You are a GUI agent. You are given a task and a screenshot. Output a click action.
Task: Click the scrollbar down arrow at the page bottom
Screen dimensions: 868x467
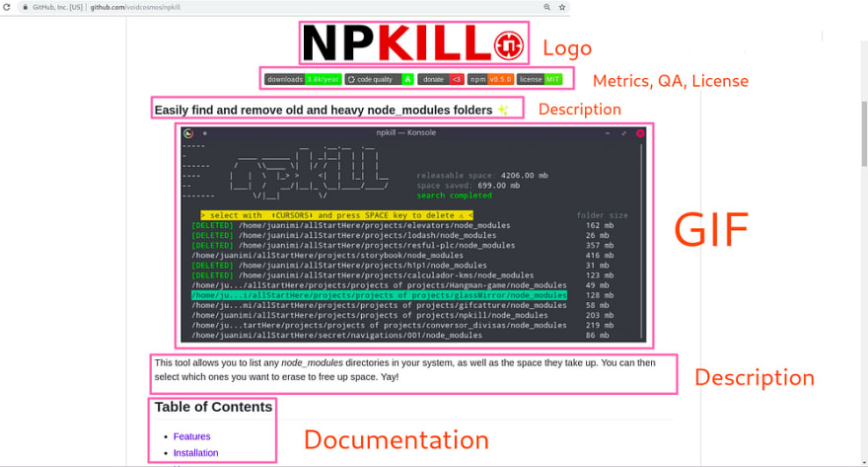pos(864,463)
